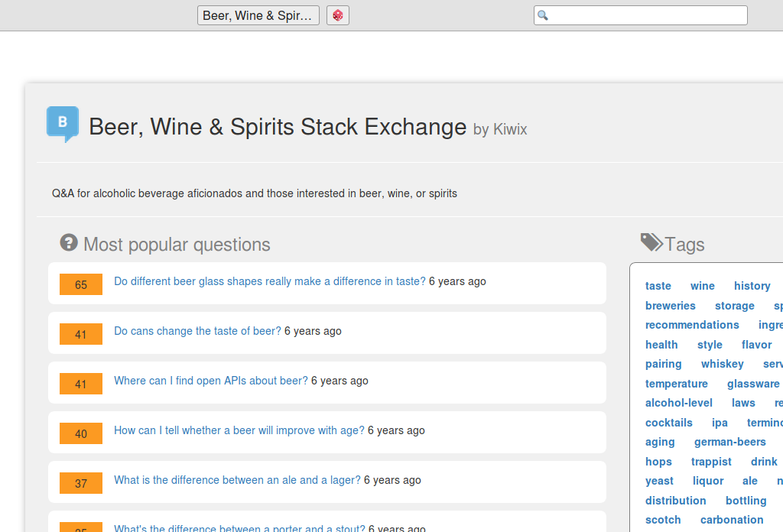Click the 'Tags' section heading
The height and width of the screenshot is (532, 783).
click(x=684, y=245)
